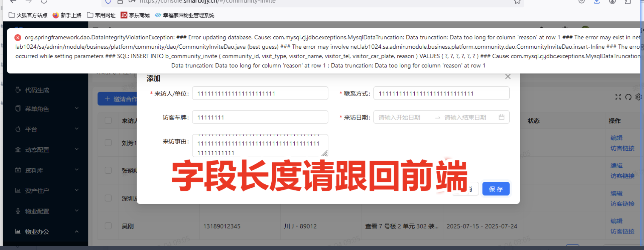Click the bookmark star in address bar
This screenshot has height=250, width=644.
(517, 1)
